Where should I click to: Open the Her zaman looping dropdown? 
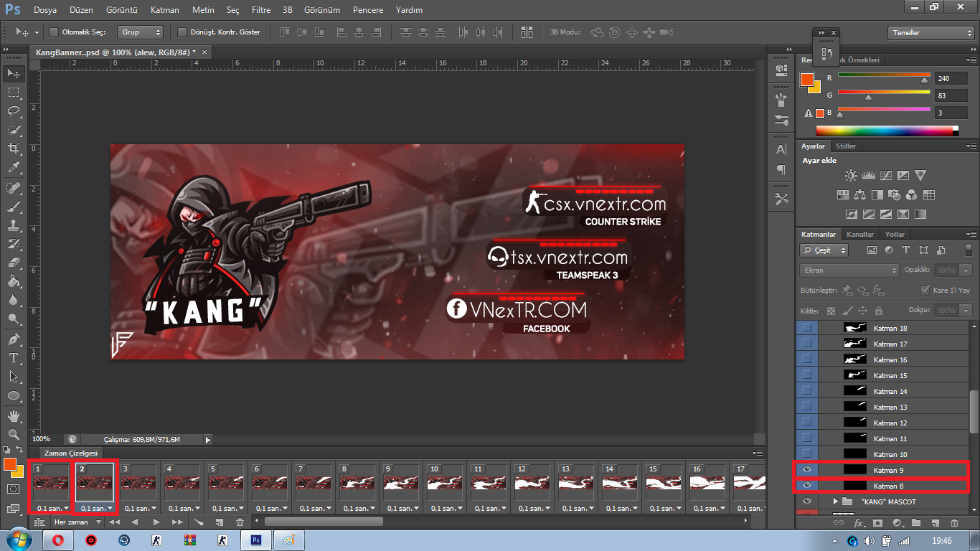pyautogui.click(x=77, y=522)
